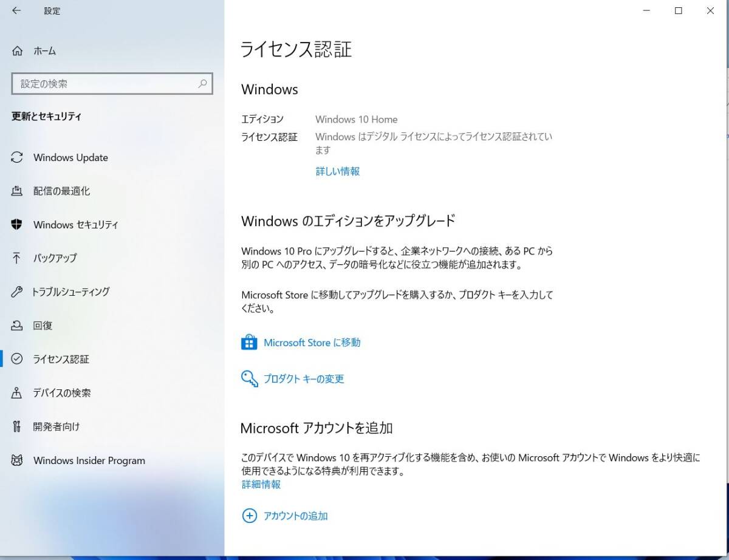Click the 設定 window title text
The image size is (729, 560).
52,11
